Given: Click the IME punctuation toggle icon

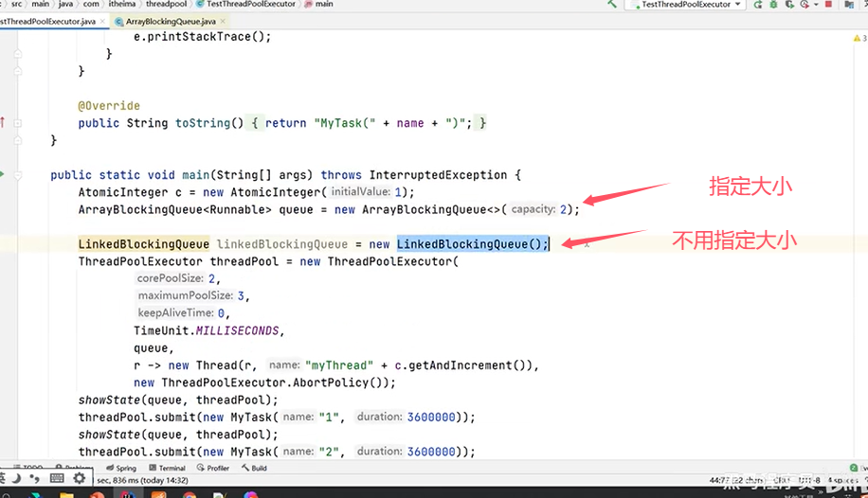Looking at the screenshot, I should pyautogui.click(x=35, y=478).
